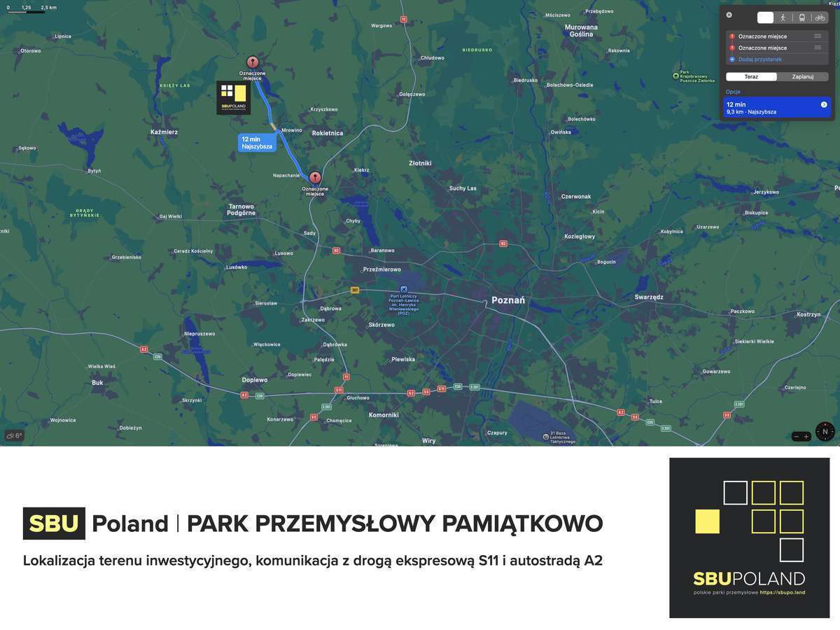The width and height of the screenshot is (840, 630).
Task: Click the Koziegłowy label
Action: [580, 237]
